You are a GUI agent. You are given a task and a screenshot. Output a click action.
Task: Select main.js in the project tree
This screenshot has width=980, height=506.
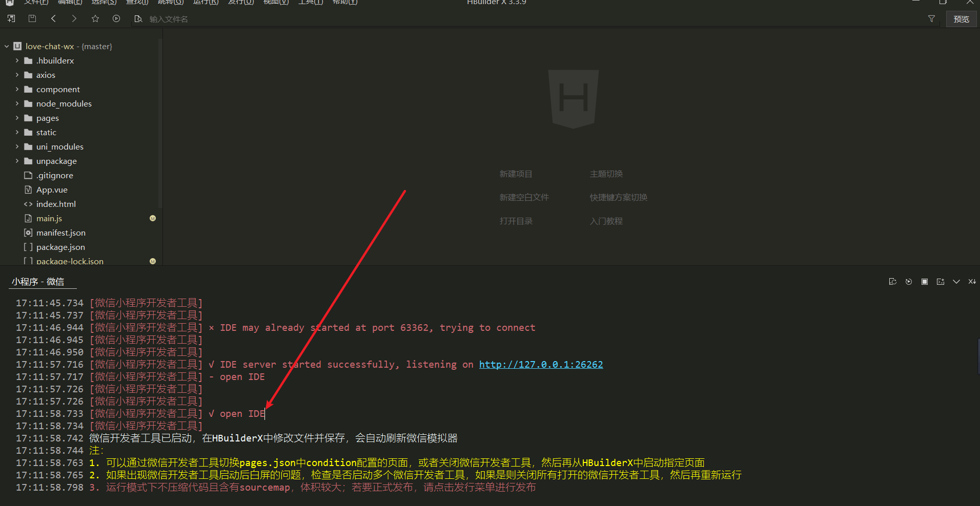tap(49, 218)
